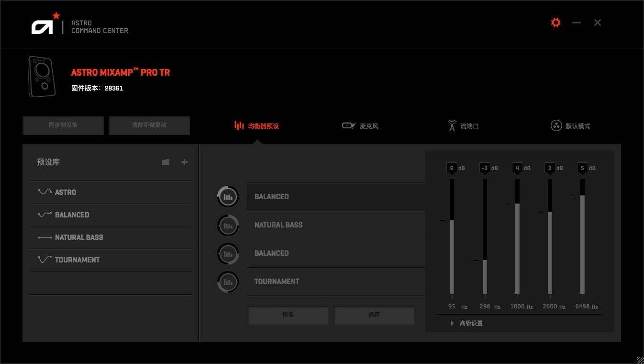Click the fourth slot's TOURNAMENT circular icon
This screenshot has width=644, height=364.
coord(228,282)
